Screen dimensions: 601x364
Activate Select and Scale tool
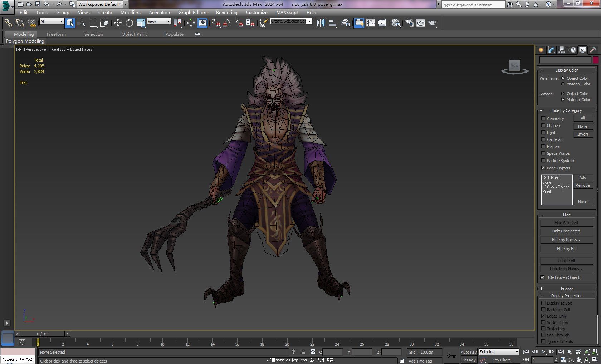pos(141,23)
